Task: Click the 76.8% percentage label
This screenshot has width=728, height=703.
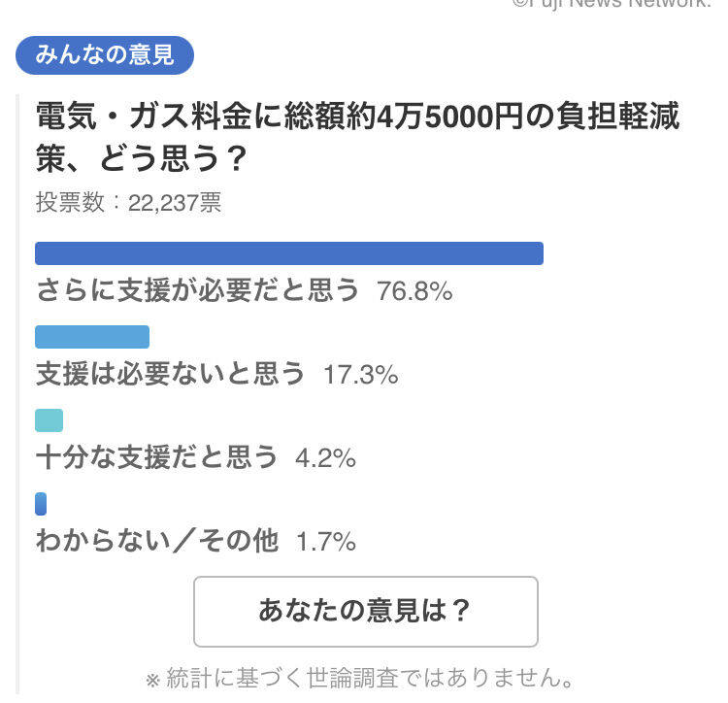Action: pyautogui.click(x=414, y=291)
